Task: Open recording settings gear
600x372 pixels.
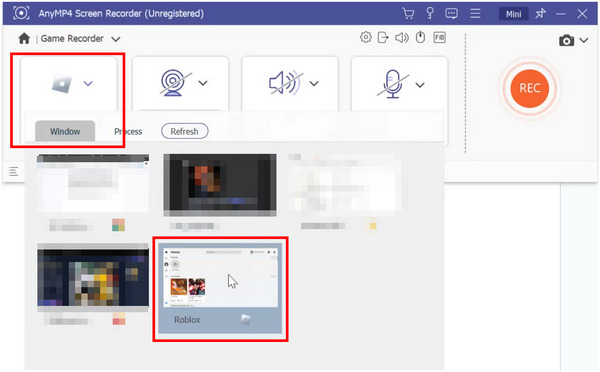Action: click(x=366, y=37)
